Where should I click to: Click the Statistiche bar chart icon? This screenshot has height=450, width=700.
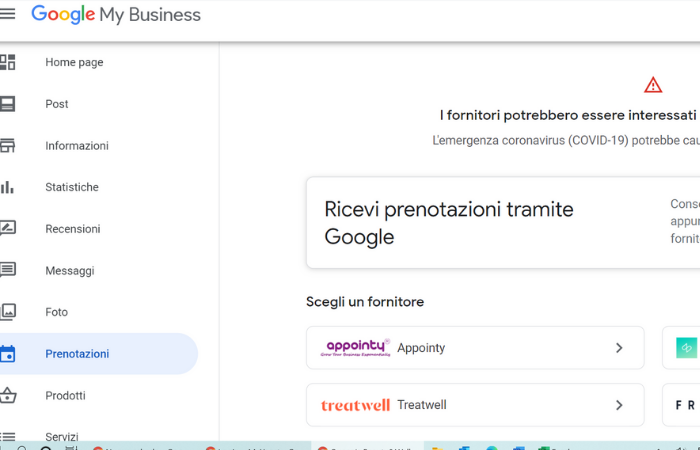click(8, 187)
